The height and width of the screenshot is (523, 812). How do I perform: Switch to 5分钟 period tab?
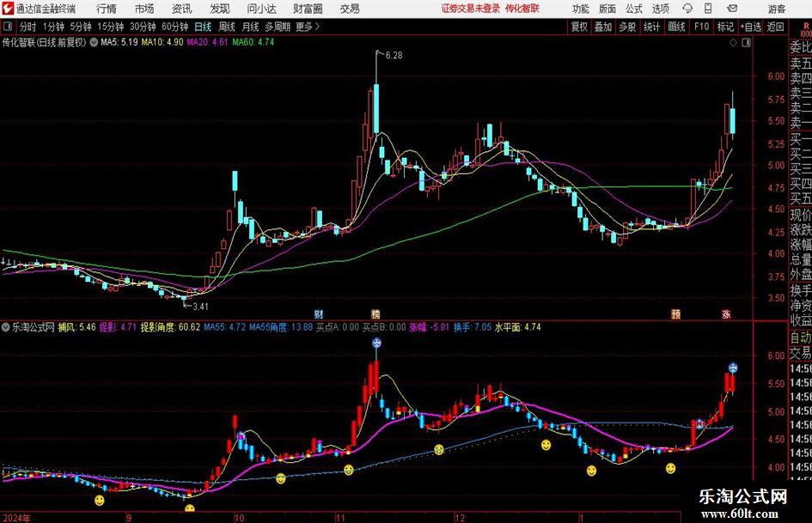pos(81,27)
